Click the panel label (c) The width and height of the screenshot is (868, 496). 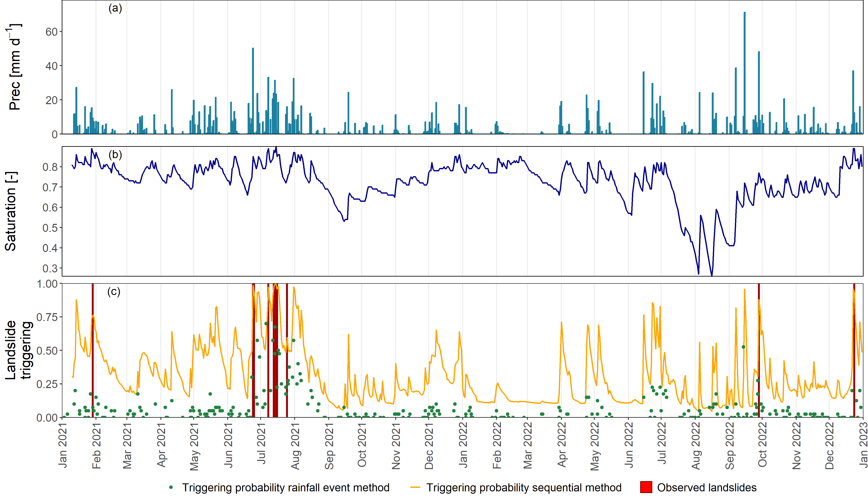[114, 292]
